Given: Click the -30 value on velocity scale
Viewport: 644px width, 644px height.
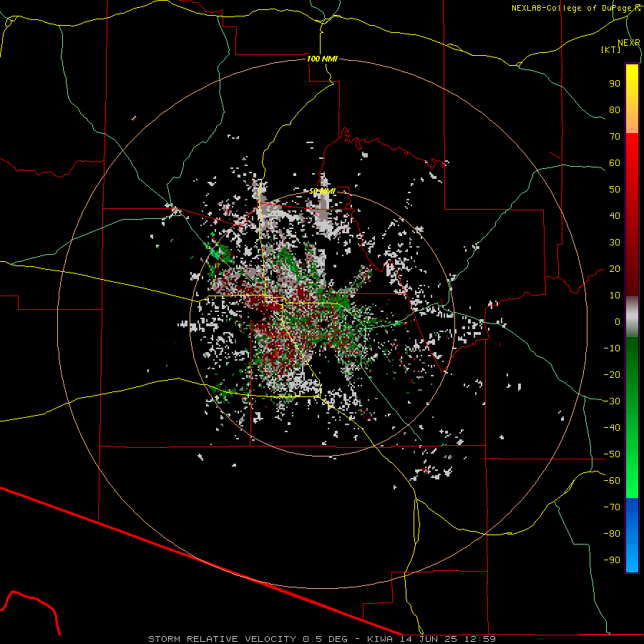Looking at the screenshot, I should 612,401.
